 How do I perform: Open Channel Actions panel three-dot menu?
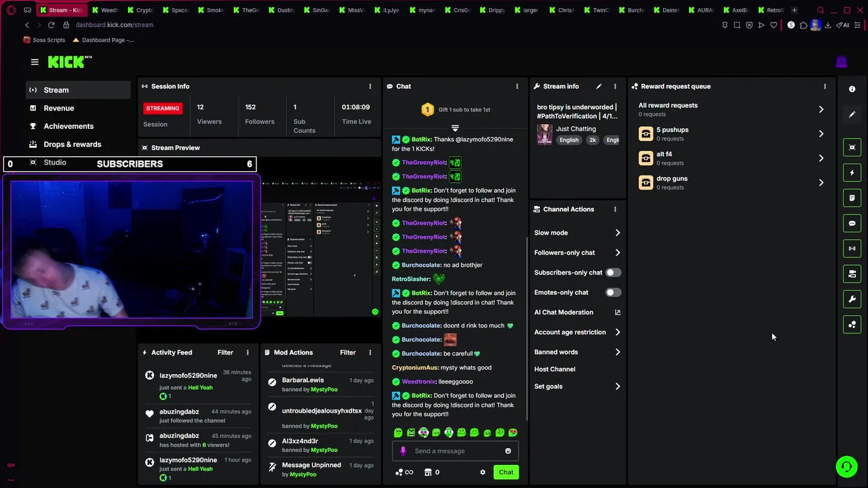615,209
